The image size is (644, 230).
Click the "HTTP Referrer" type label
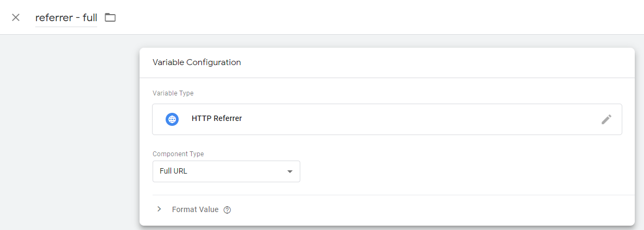point(217,118)
